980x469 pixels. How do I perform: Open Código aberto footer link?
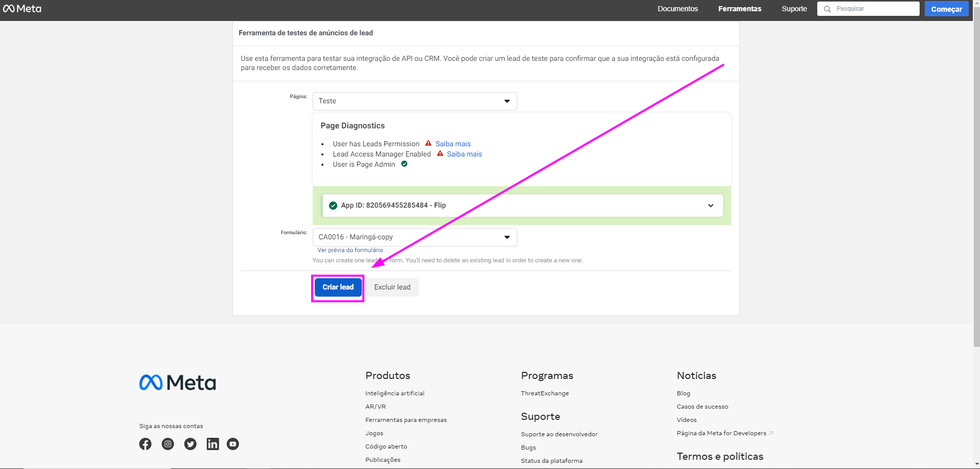[386, 446]
